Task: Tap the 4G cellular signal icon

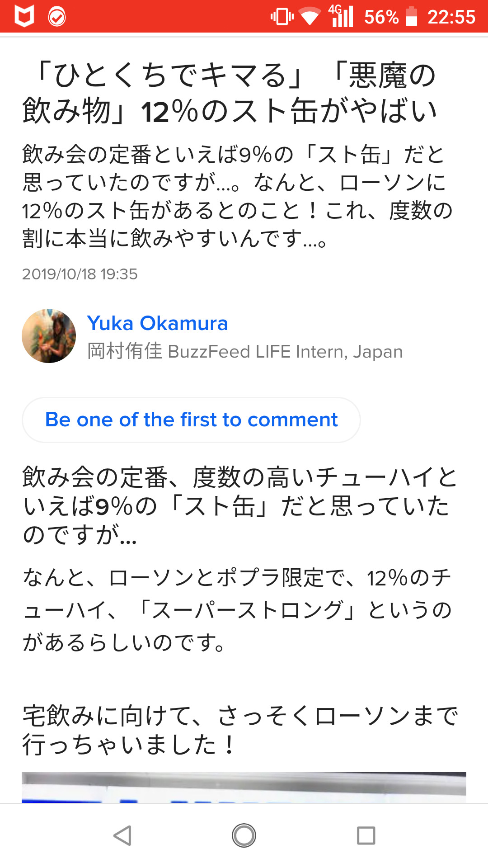Action: coord(342,16)
